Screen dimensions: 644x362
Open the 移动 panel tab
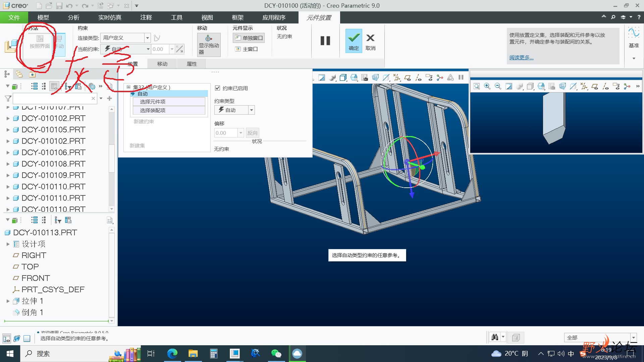coord(162,64)
